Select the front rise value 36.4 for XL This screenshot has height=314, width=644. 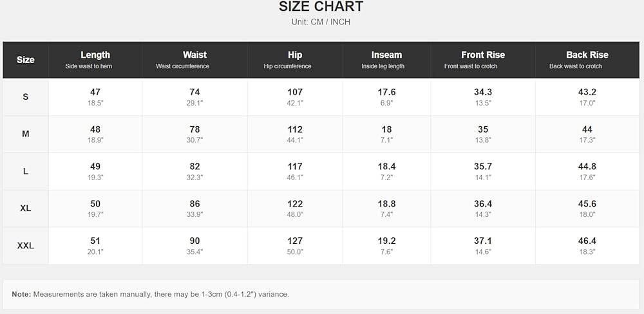click(x=483, y=204)
